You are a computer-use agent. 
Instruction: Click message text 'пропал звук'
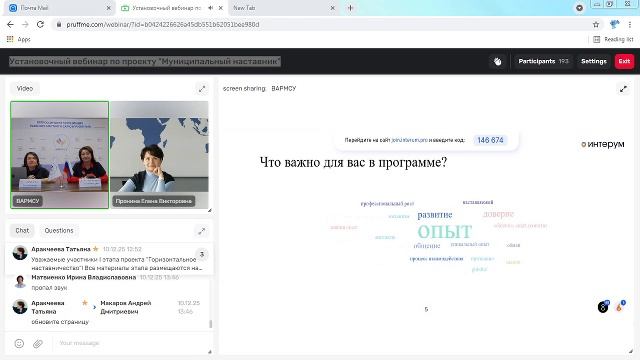click(x=49, y=288)
